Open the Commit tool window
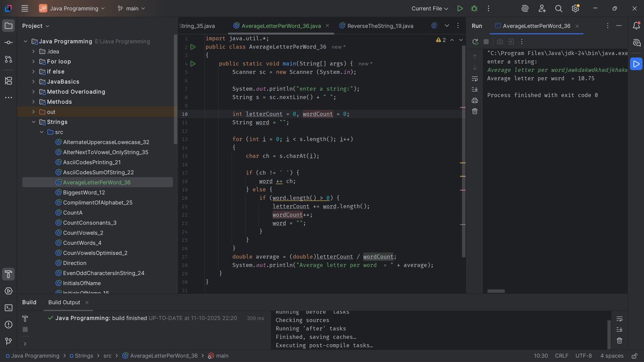This screenshot has height=362, width=644. (9, 42)
